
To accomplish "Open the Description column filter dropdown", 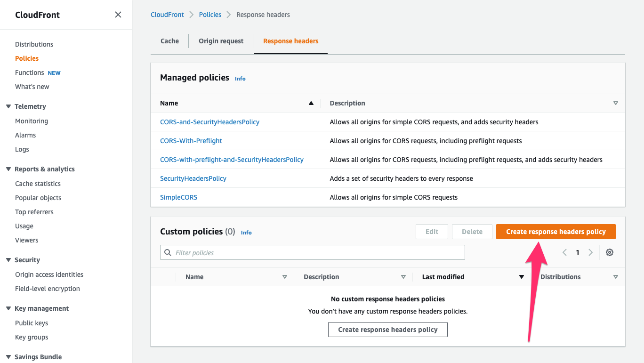I will (403, 277).
